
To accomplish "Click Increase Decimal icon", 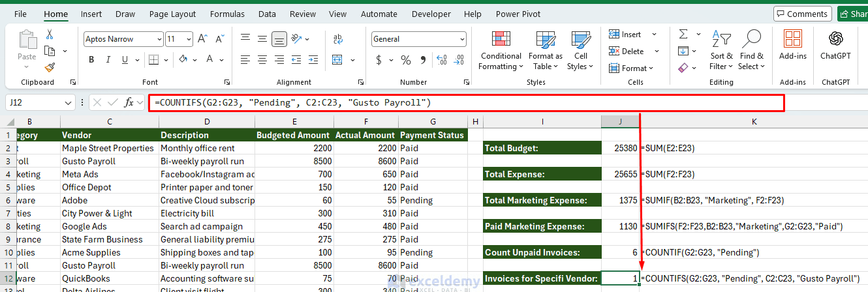I will (441, 60).
